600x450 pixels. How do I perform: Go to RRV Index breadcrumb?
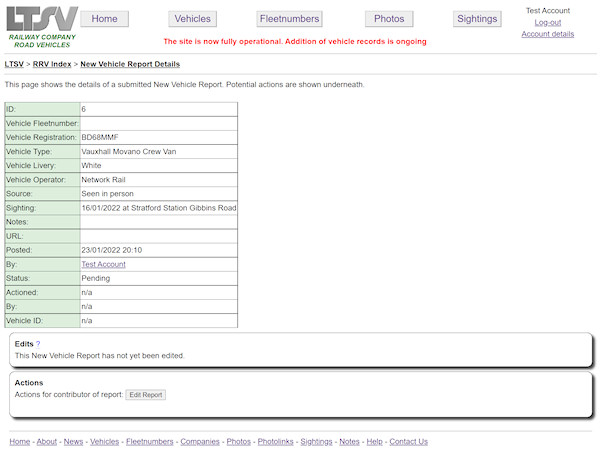(52, 64)
